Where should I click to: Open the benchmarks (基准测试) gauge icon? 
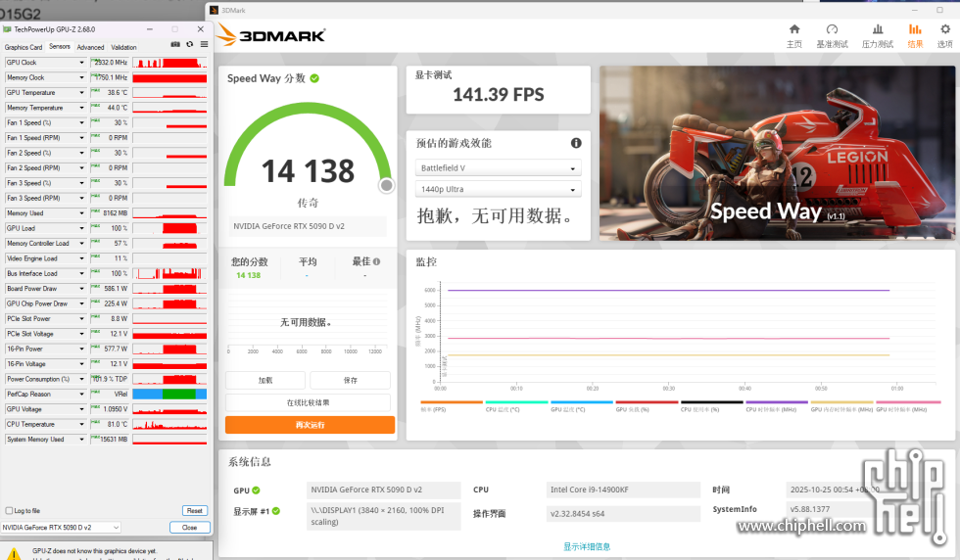(x=832, y=30)
